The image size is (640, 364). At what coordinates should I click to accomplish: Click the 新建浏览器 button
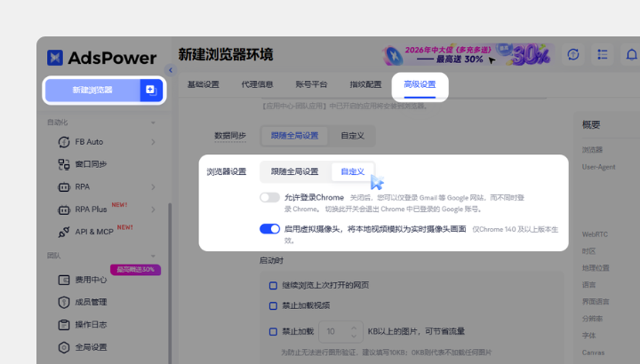click(x=92, y=90)
